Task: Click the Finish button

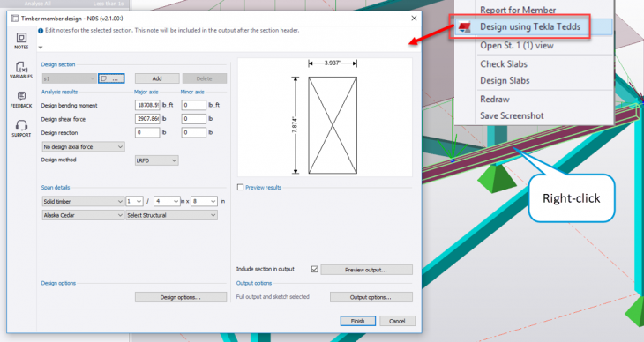Action: 358,321
